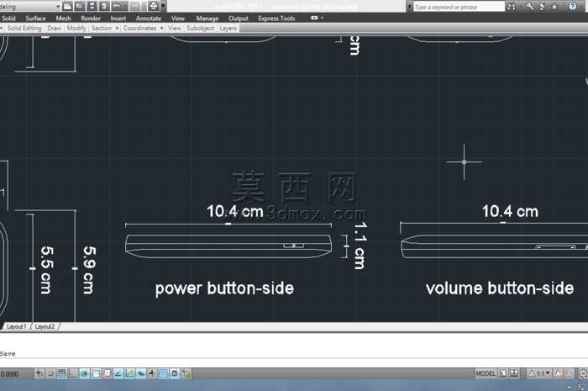588x391 pixels.
Task: Open the Manage ribbon tab
Action: point(207,18)
